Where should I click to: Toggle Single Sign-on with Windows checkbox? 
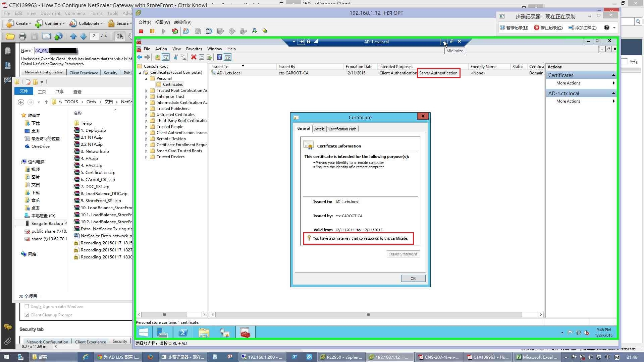[27, 306]
